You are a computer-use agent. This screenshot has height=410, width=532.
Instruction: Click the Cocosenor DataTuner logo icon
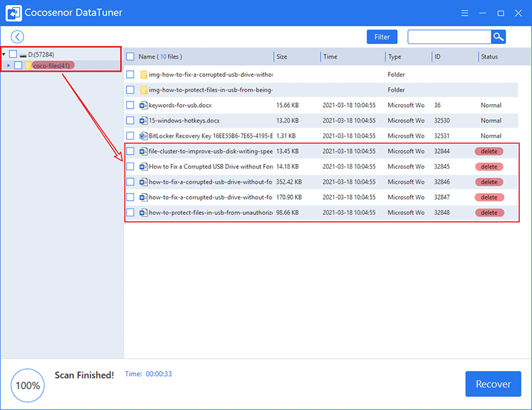[x=13, y=13]
